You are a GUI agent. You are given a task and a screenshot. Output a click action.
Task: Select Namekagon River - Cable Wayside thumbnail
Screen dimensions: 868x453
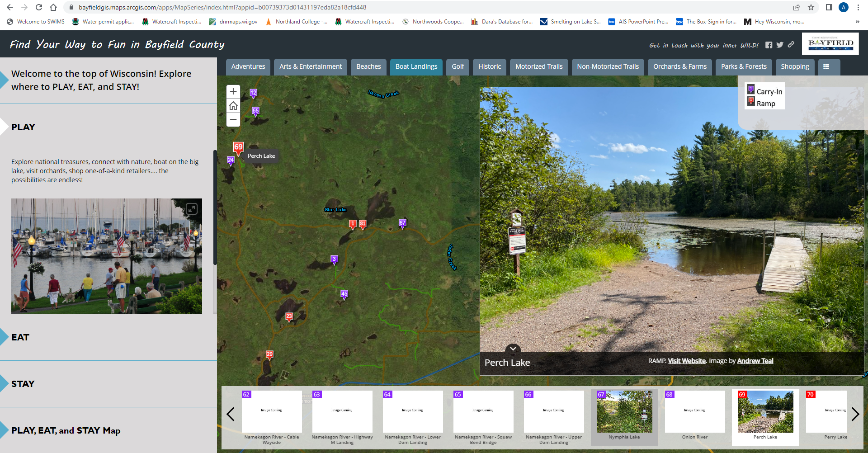click(x=272, y=418)
